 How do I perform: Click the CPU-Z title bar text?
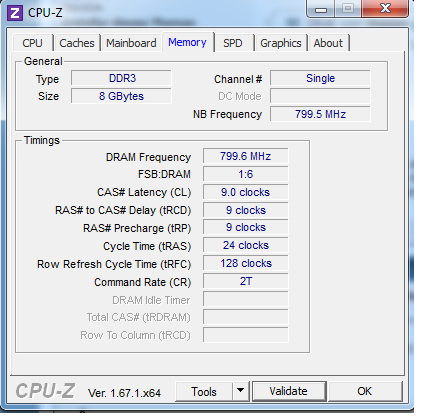tap(45, 13)
